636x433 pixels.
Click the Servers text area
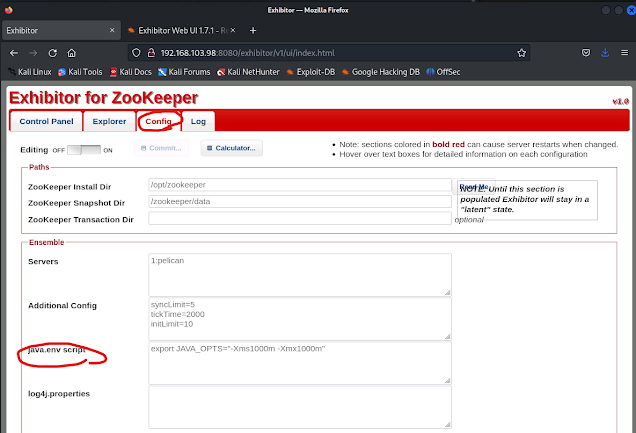pyautogui.click(x=300, y=275)
